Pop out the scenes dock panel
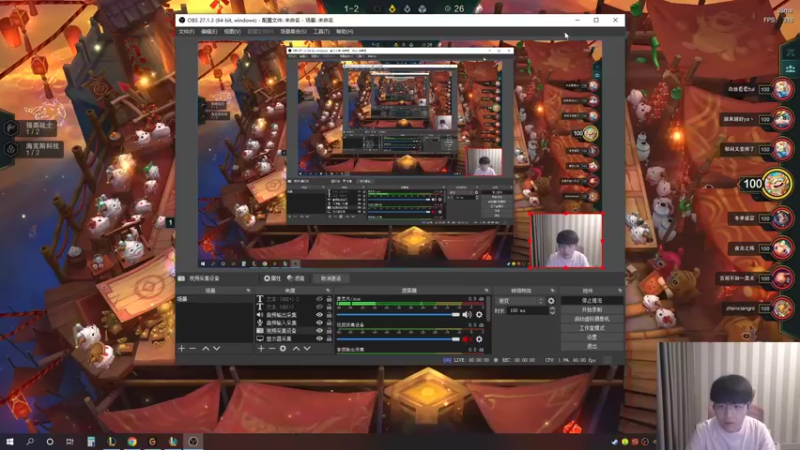Image resolution: width=800 pixels, height=450 pixels. point(248,290)
